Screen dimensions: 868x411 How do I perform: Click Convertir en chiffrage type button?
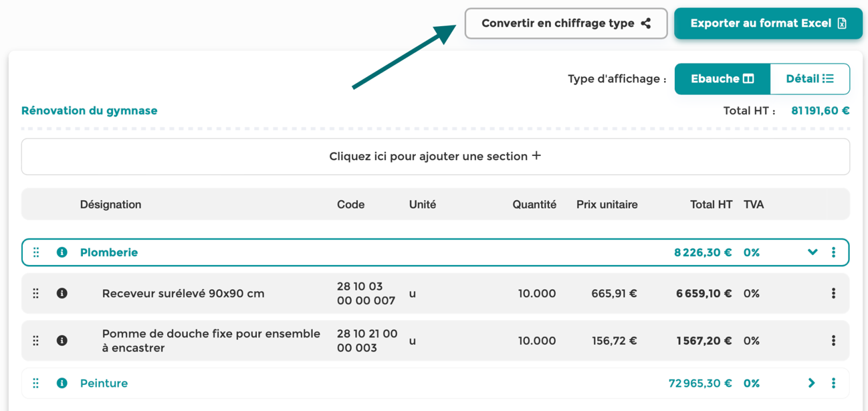click(566, 23)
